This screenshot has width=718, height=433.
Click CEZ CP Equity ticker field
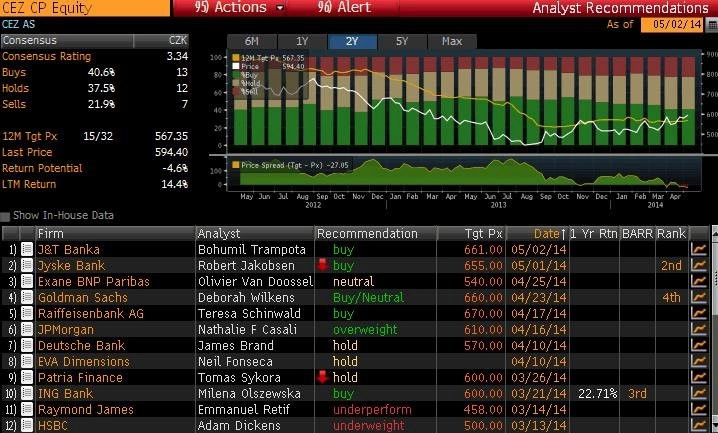pyautogui.click(x=85, y=8)
